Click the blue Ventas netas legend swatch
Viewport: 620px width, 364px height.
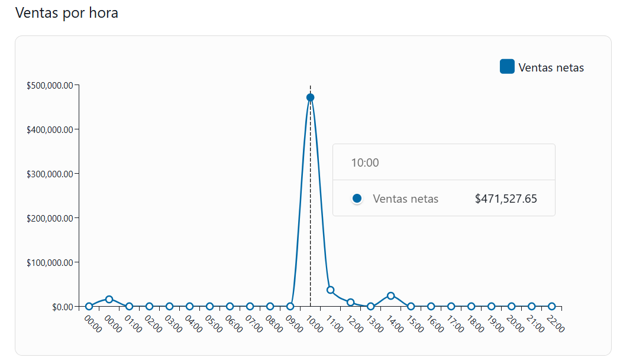[507, 67]
